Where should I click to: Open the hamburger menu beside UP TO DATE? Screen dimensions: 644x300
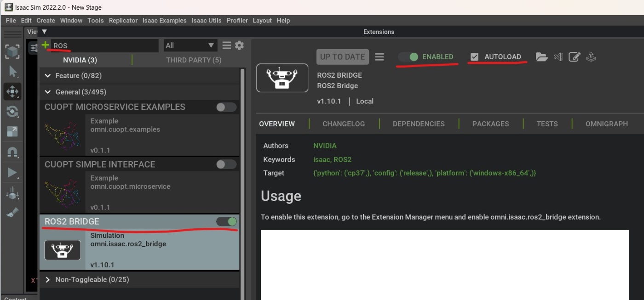point(379,57)
